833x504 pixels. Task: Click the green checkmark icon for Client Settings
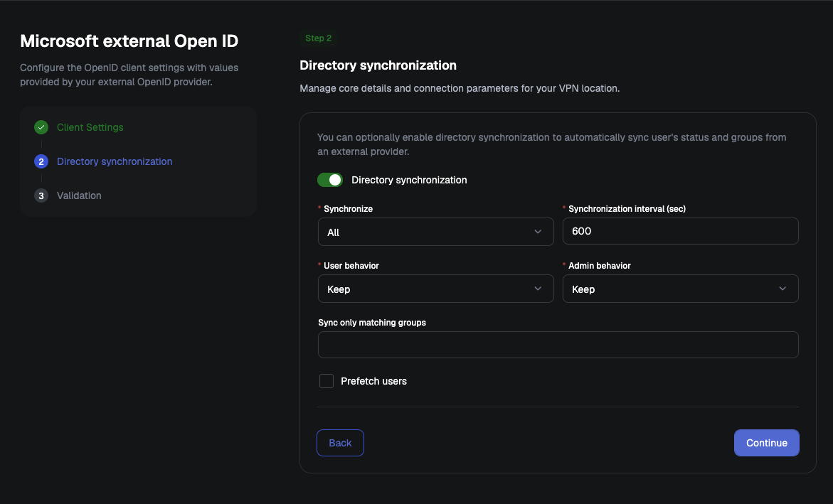click(41, 127)
